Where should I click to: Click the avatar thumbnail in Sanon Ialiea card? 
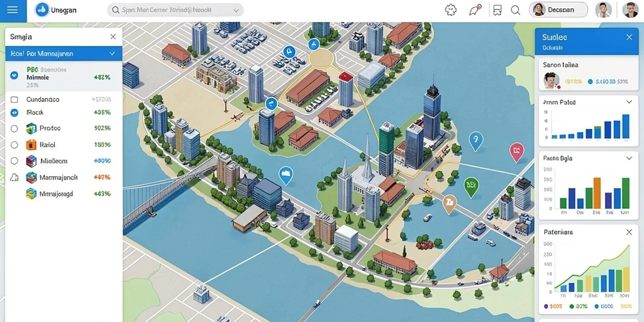point(551,80)
